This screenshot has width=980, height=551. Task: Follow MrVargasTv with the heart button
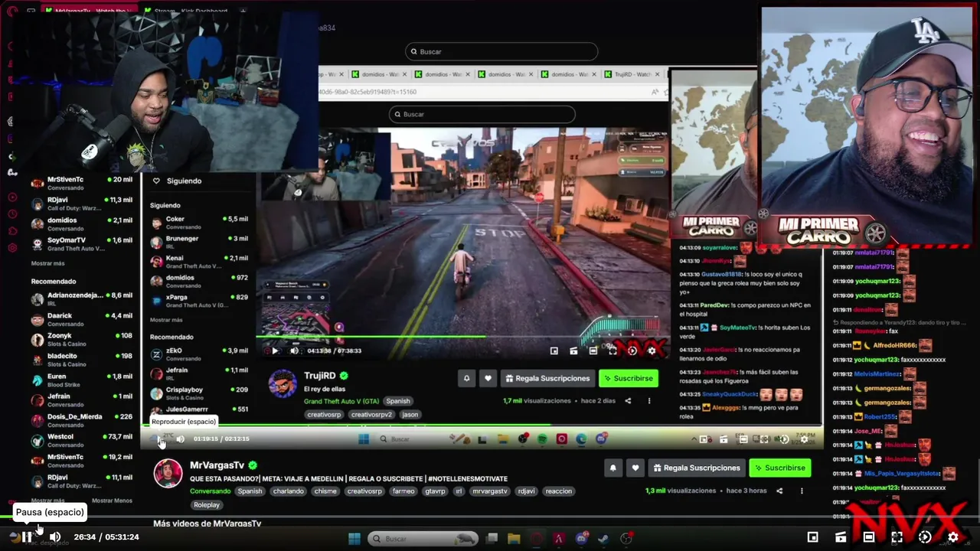coord(635,468)
